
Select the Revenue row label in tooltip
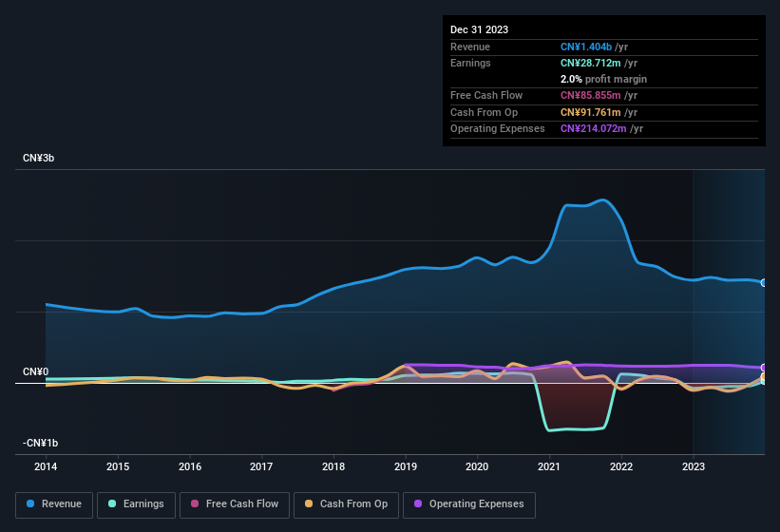point(470,47)
